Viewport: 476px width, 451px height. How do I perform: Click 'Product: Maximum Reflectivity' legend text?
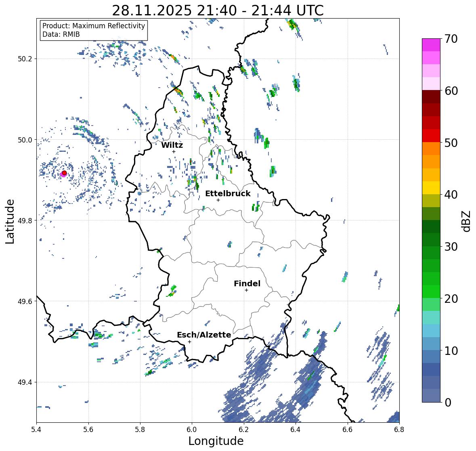coord(94,26)
